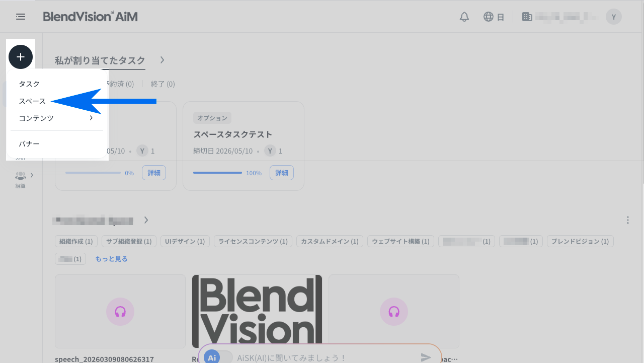The image size is (644, 363).
Task: Click the 0% progress bar
Action: (x=93, y=173)
